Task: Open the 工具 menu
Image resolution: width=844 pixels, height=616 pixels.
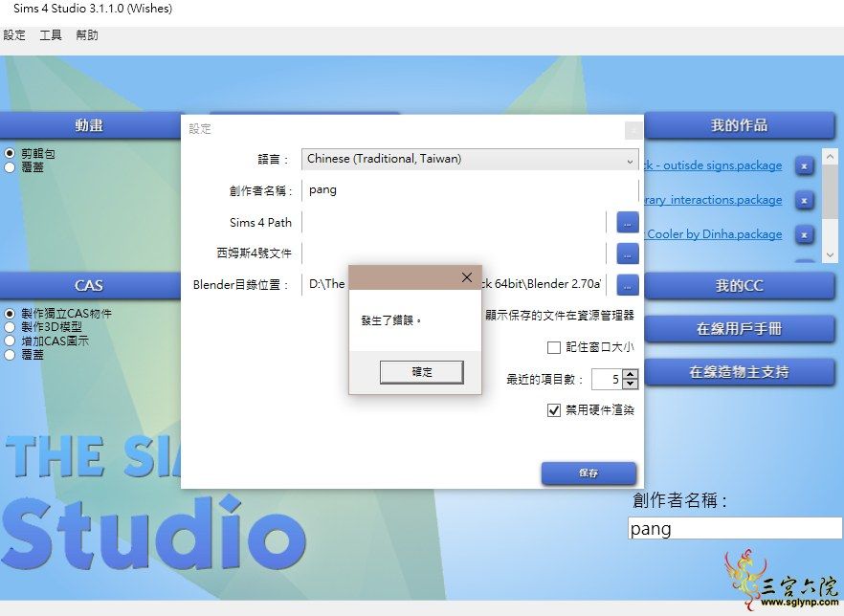Action: coord(51,35)
